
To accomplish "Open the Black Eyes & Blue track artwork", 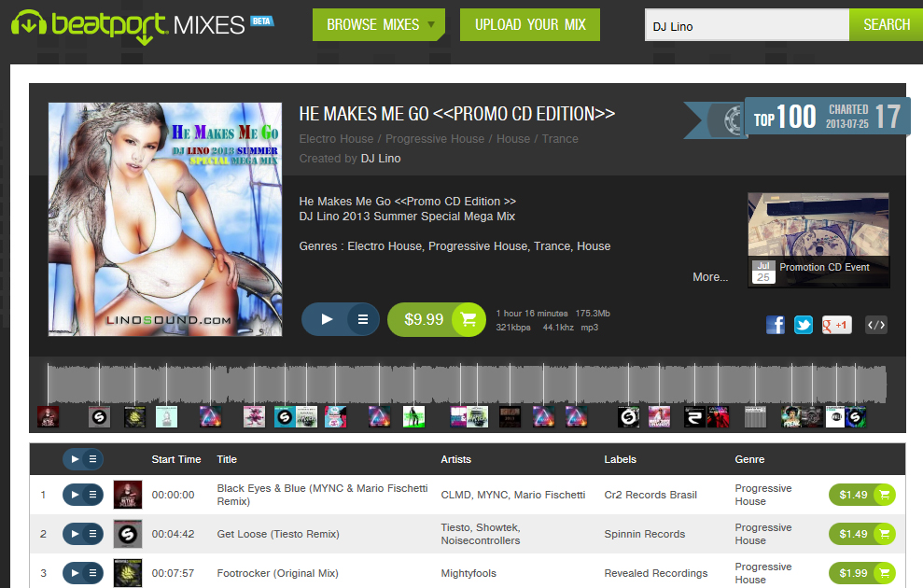I will pyautogui.click(x=128, y=495).
